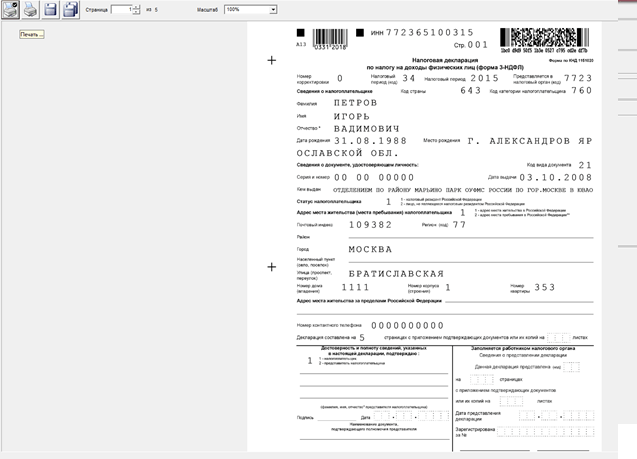Click the tax authority code 7723

(x=578, y=78)
